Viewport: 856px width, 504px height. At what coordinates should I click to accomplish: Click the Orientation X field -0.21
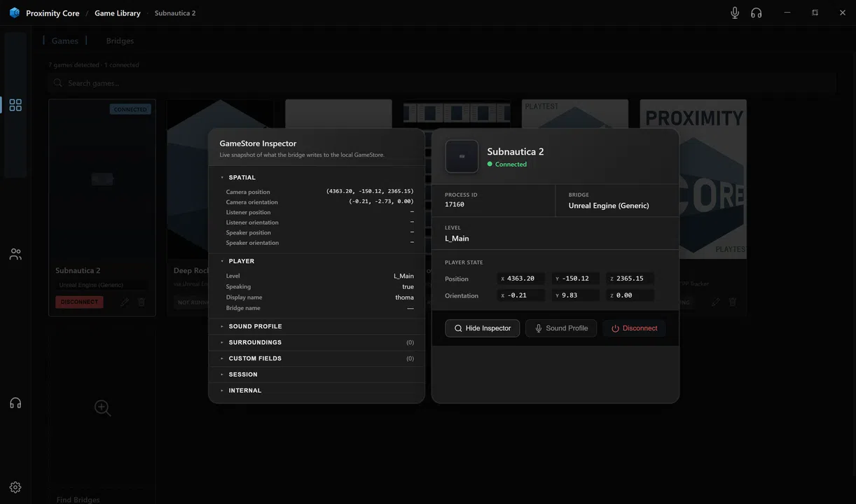(x=521, y=295)
